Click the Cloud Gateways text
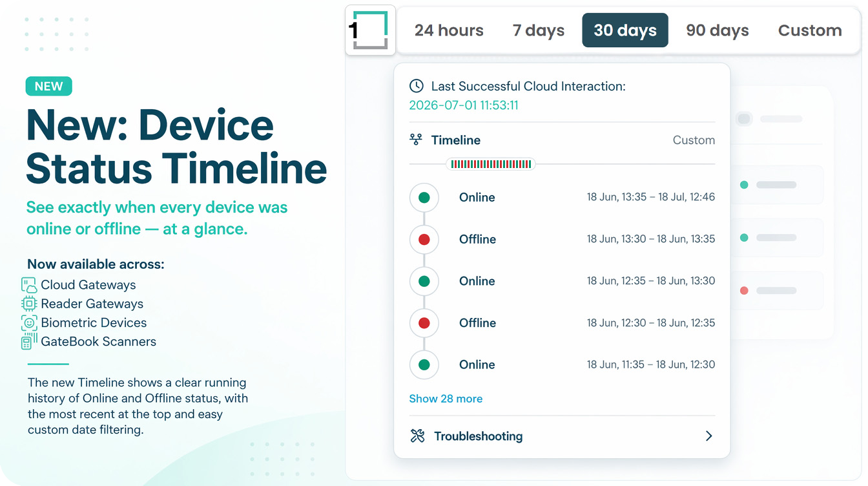868x486 pixels. coord(88,285)
